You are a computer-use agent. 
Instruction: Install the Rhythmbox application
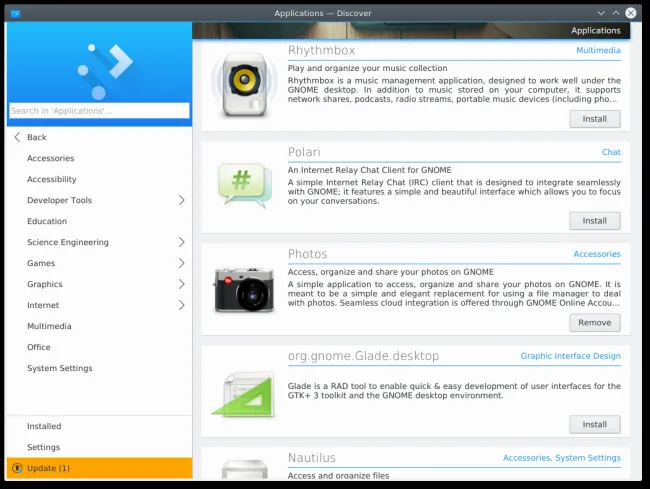point(594,119)
